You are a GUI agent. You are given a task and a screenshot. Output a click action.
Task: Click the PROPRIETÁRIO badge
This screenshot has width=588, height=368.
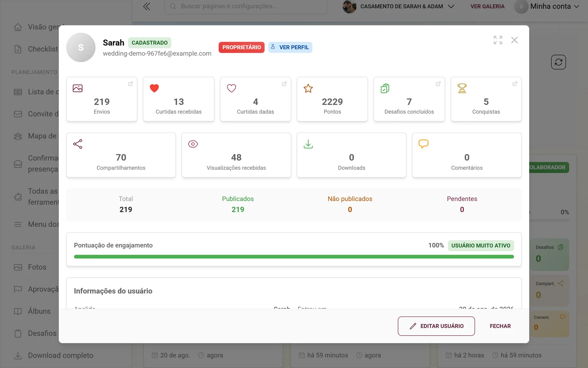(x=242, y=47)
